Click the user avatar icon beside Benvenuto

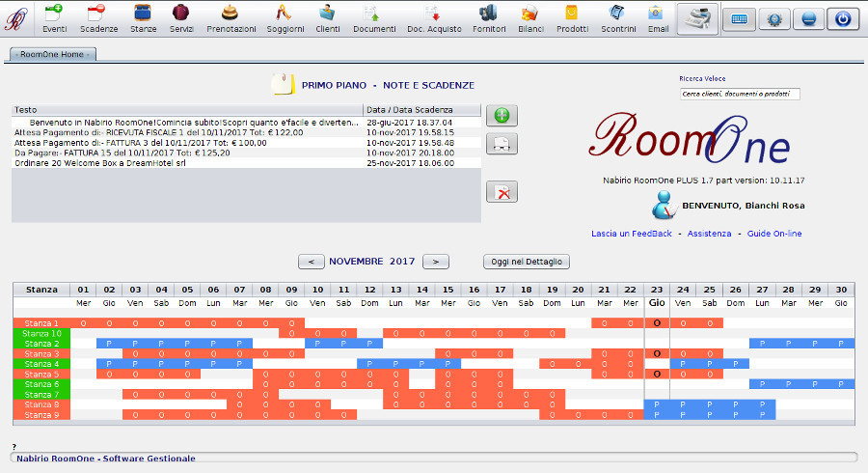pyautogui.click(x=665, y=205)
